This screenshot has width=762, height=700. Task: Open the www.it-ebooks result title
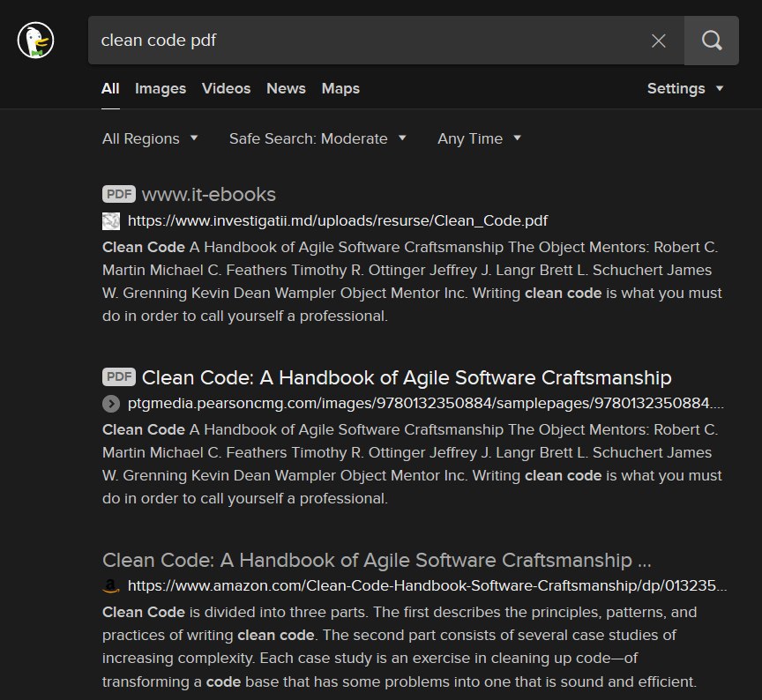(208, 194)
